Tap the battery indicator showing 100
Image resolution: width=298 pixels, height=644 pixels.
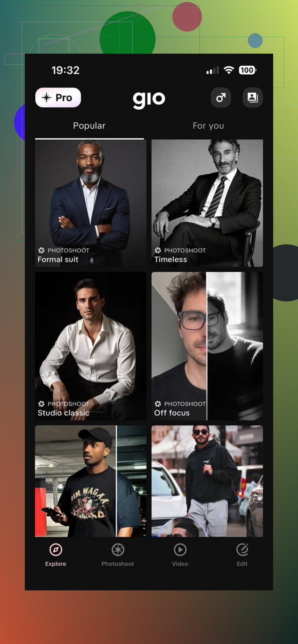tap(247, 70)
